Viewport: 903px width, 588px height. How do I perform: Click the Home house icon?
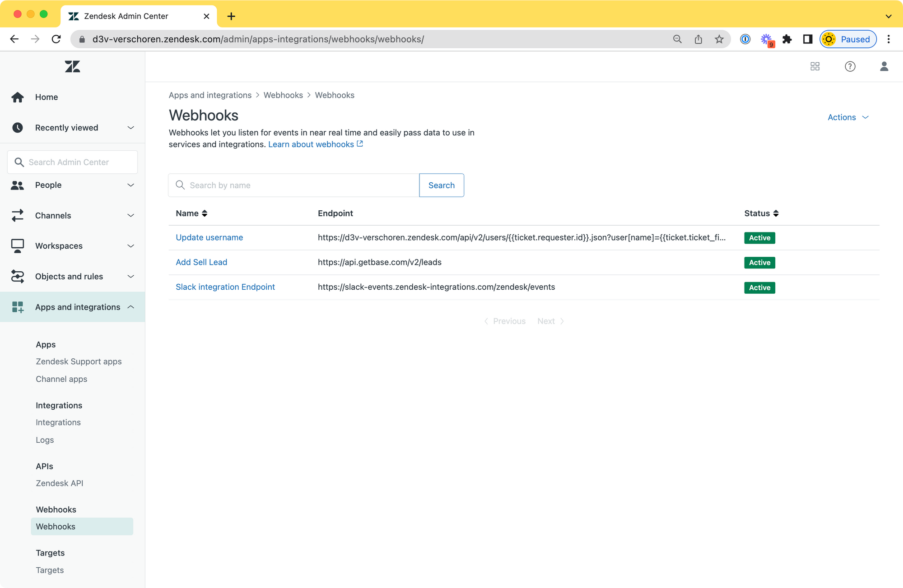click(x=18, y=97)
